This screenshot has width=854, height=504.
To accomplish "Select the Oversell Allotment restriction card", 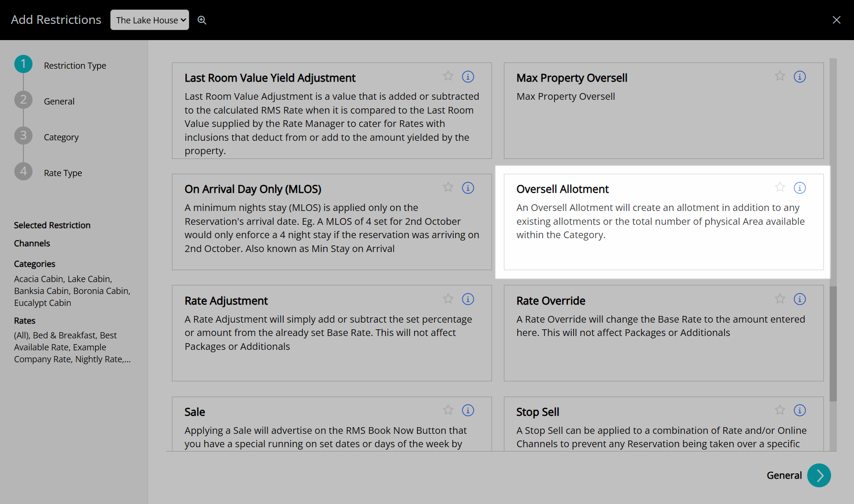I will (x=664, y=222).
